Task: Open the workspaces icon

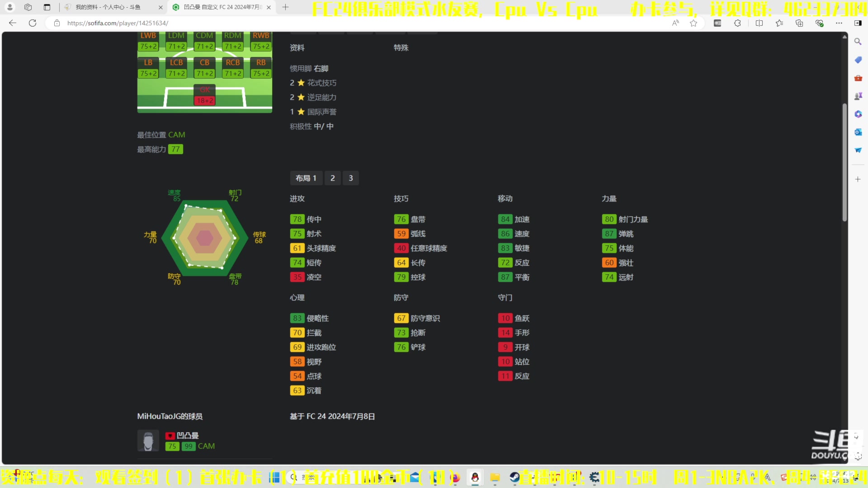Action: [x=28, y=7]
